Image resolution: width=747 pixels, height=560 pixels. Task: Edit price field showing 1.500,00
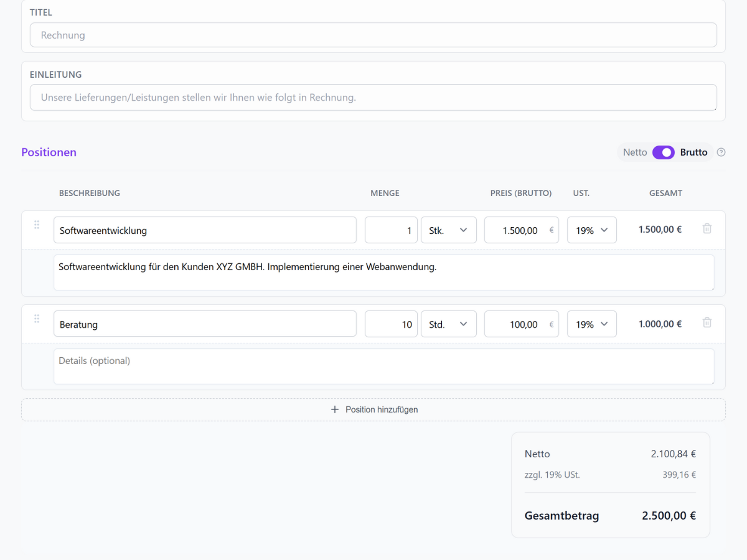(x=522, y=230)
